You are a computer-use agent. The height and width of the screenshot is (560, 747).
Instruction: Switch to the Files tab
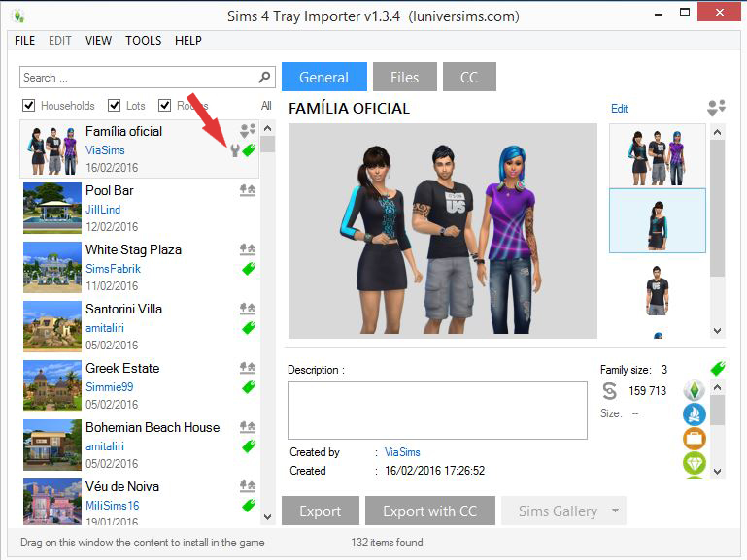click(x=404, y=77)
